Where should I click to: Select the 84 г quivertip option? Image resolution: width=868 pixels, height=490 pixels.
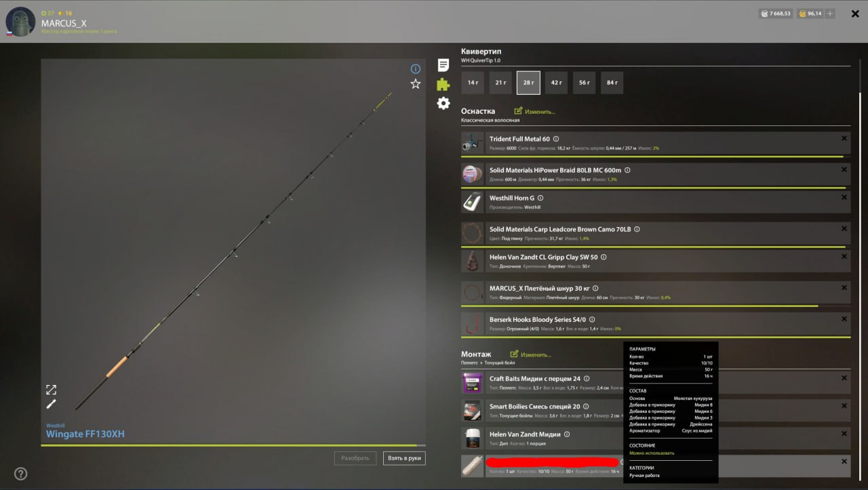[612, 83]
